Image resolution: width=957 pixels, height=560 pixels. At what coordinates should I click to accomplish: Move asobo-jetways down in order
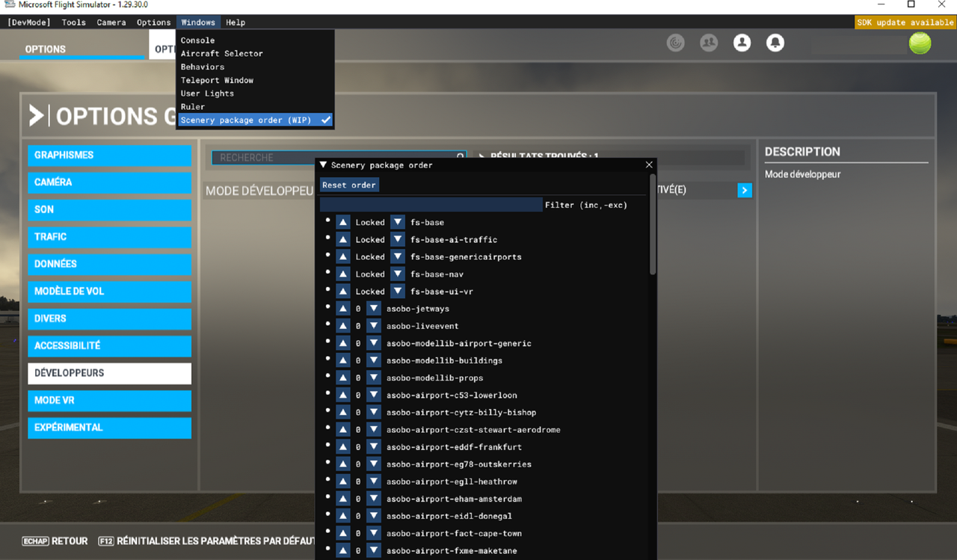point(374,308)
